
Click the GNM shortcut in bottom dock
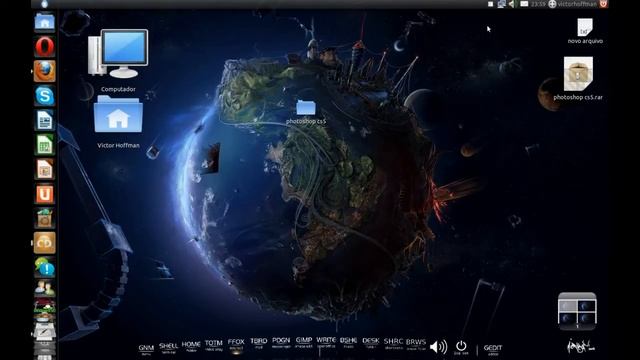click(146, 349)
